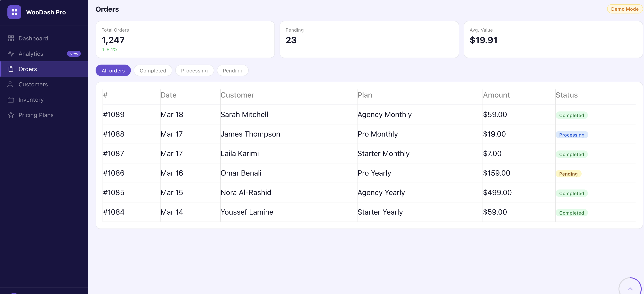Select the Dashboard grid icon in sidebar
The width and height of the screenshot is (644, 294).
[x=11, y=38]
